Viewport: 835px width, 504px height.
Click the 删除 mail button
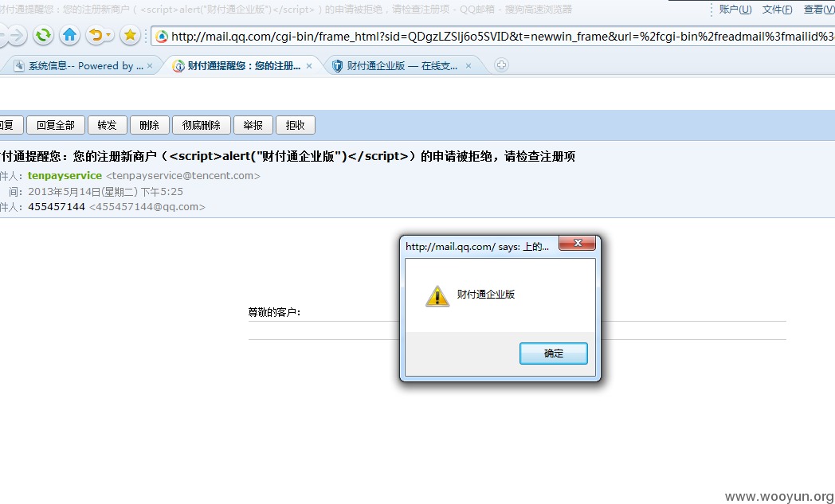pos(150,125)
